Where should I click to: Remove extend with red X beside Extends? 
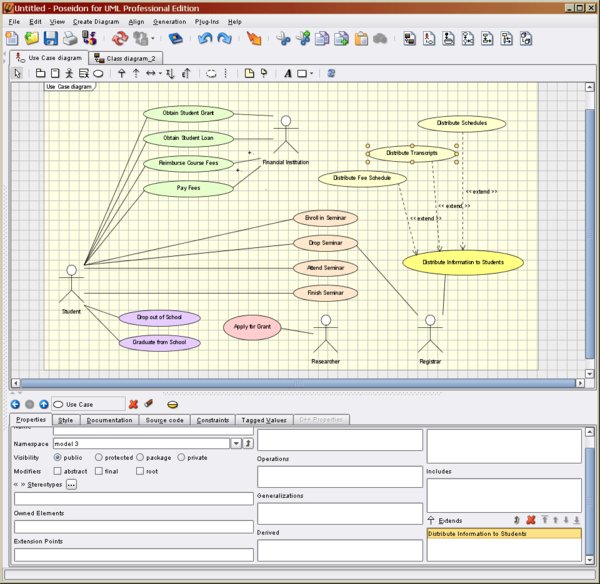click(531, 520)
